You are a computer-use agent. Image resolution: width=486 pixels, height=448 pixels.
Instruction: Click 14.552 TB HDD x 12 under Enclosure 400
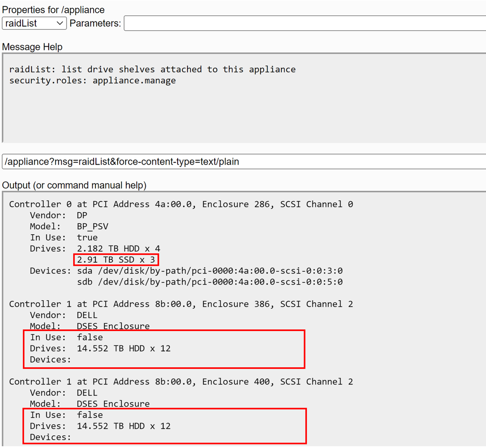click(x=123, y=426)
